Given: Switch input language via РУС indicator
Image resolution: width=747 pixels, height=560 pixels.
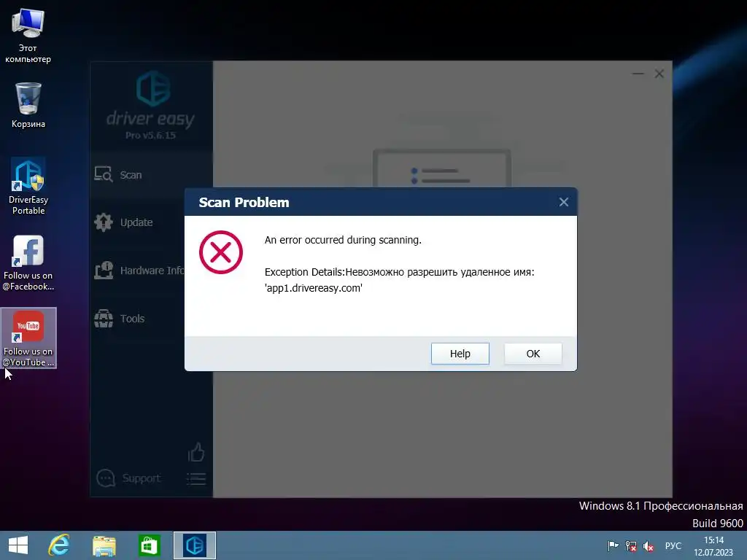Looking at the screenshot, I should tap(673, 545).
